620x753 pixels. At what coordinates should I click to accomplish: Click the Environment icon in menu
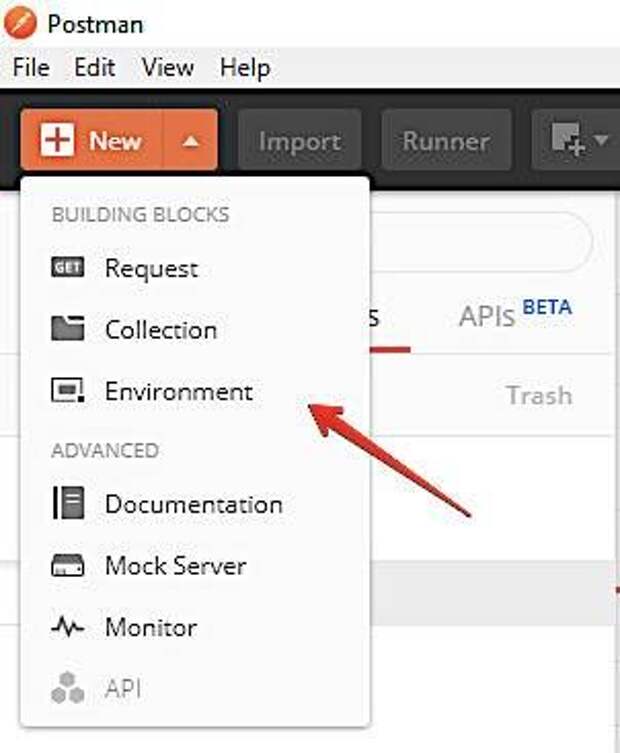coord(68,391)
